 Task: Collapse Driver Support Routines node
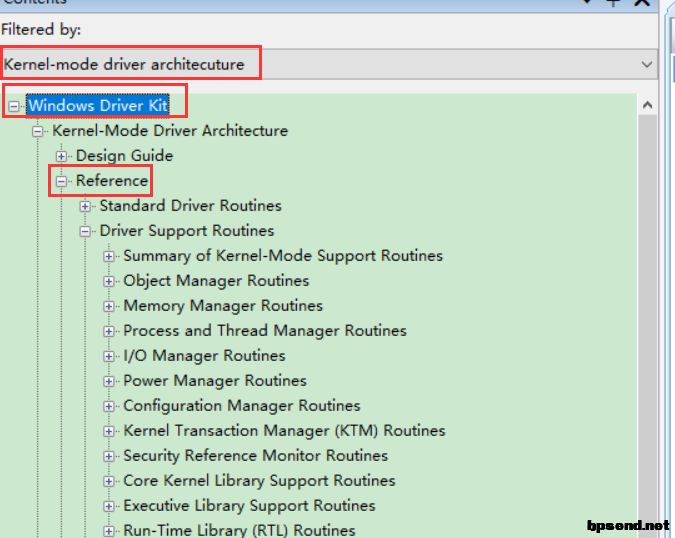(85, 231)
